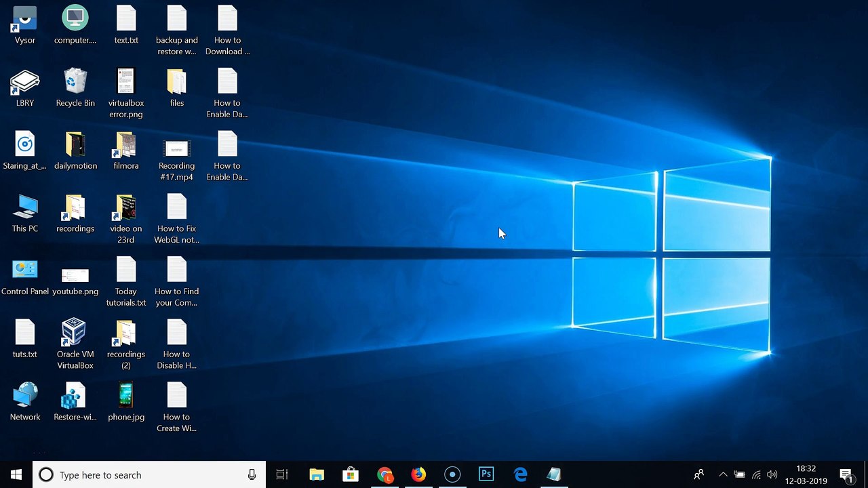
Task: Open Photoshop from taskbar
Action: (x=486, y=474)
